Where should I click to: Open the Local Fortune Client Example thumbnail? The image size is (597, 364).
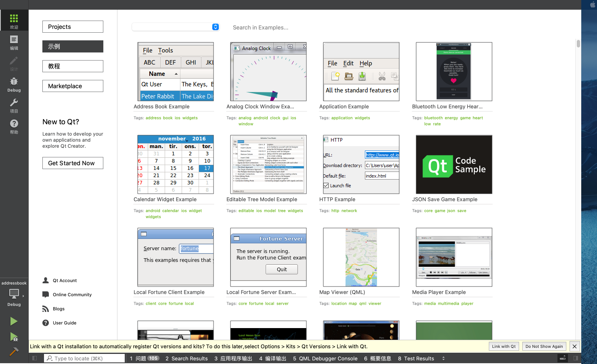176,257
